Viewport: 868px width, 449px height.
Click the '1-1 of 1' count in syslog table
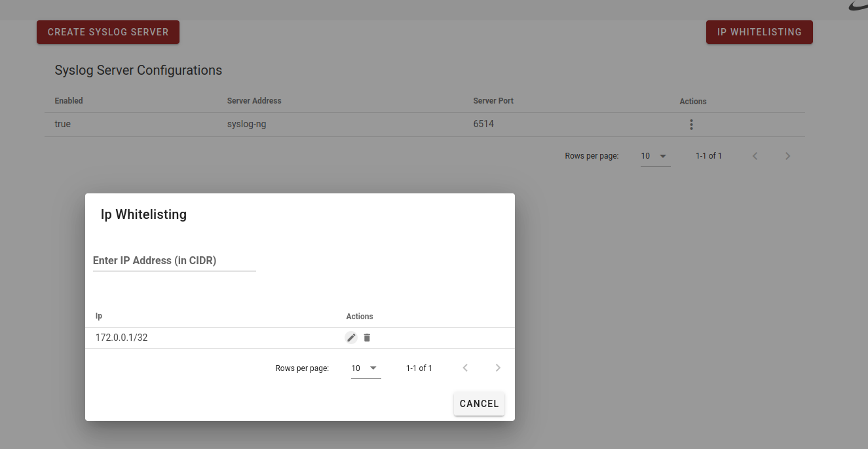click(x=709, y=156)
